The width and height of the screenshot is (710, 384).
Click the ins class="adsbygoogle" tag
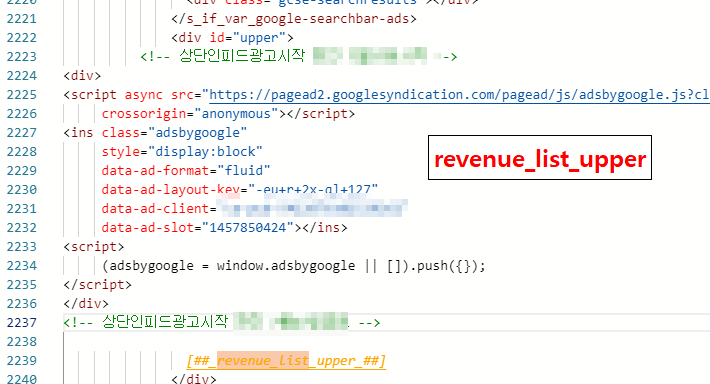155,133
